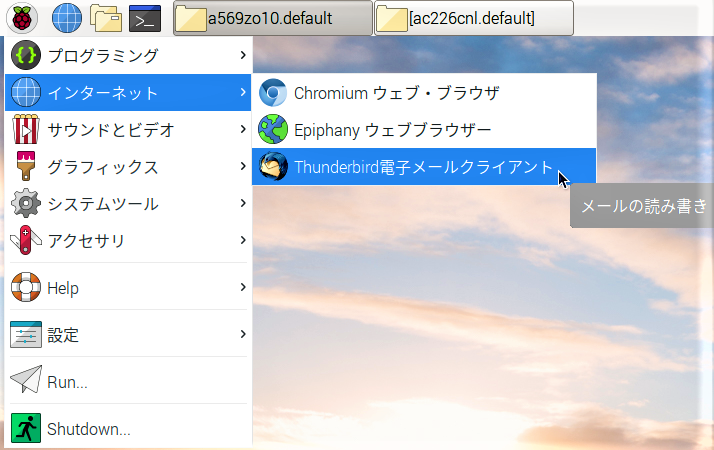This screenshot has width=714, height=450.
Task: Expand the サウンドとビデオ submenu arrow
Action: click(243, 129)
